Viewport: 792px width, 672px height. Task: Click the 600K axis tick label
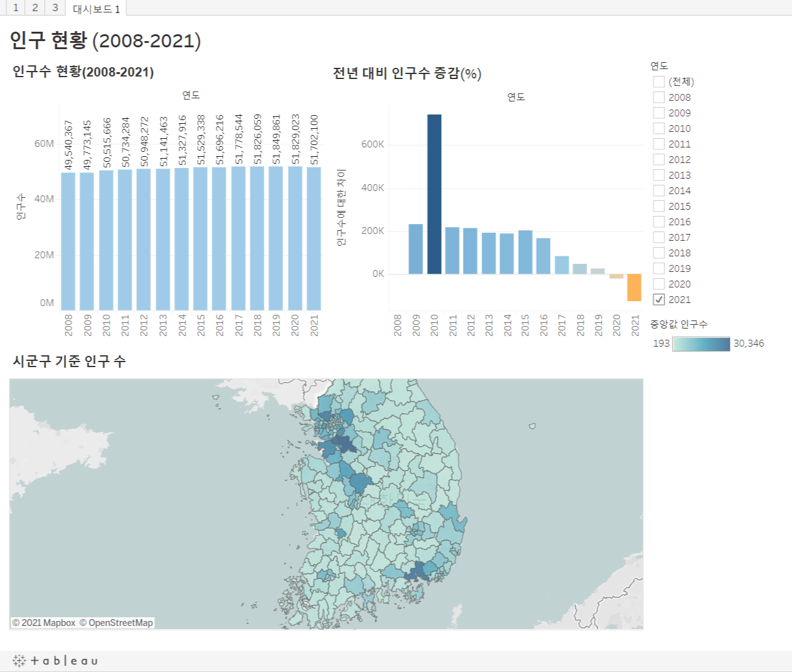(373, 144)
